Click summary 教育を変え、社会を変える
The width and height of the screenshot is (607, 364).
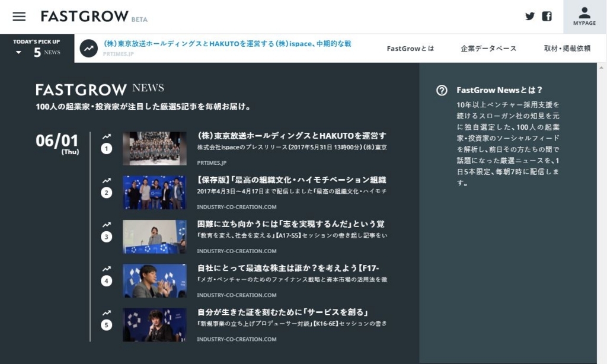292,236
